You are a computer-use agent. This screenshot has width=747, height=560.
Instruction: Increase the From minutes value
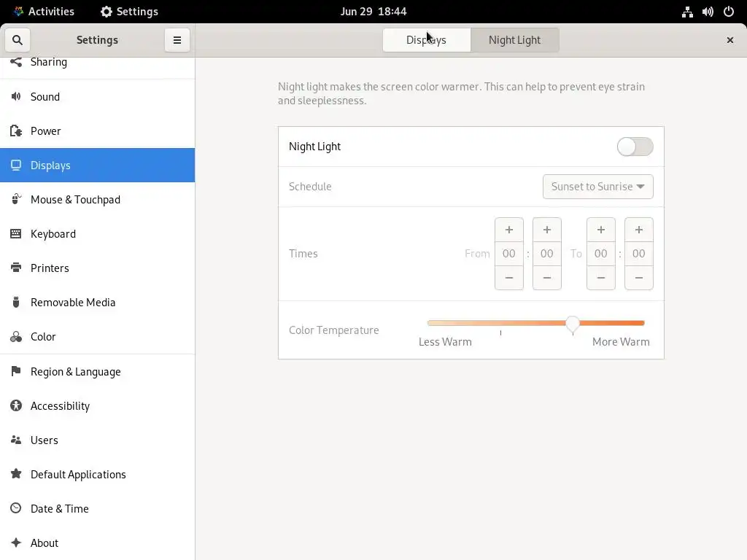[x=547, y=230]
